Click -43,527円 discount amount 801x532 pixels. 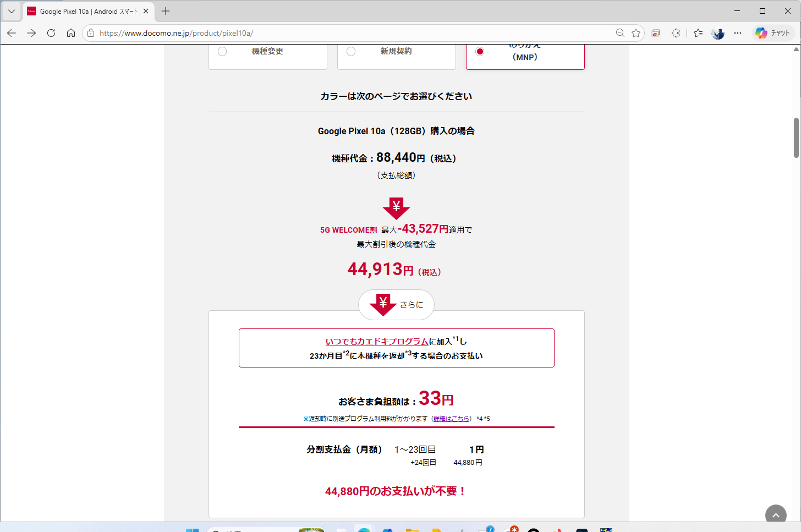point(423,229)
